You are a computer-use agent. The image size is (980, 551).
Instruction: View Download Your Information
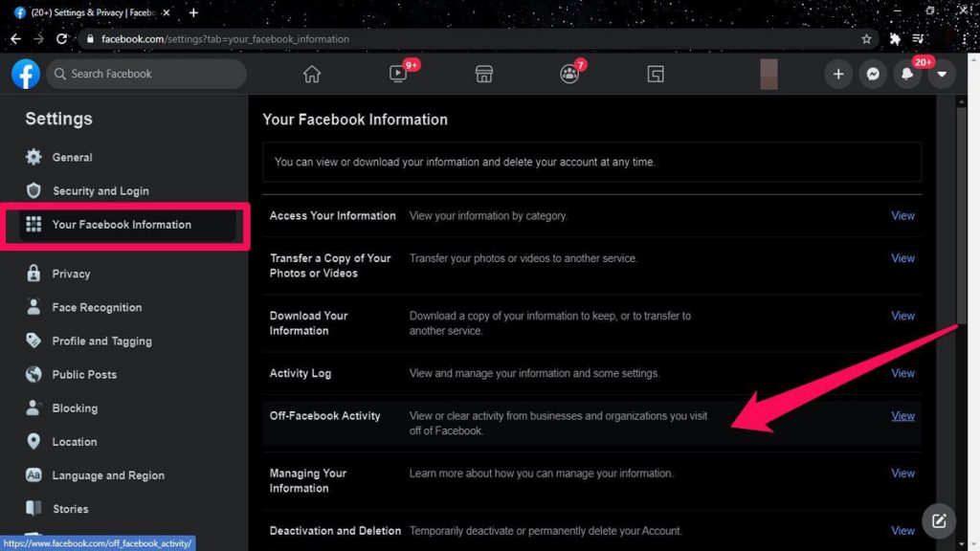tap(902, 316)
